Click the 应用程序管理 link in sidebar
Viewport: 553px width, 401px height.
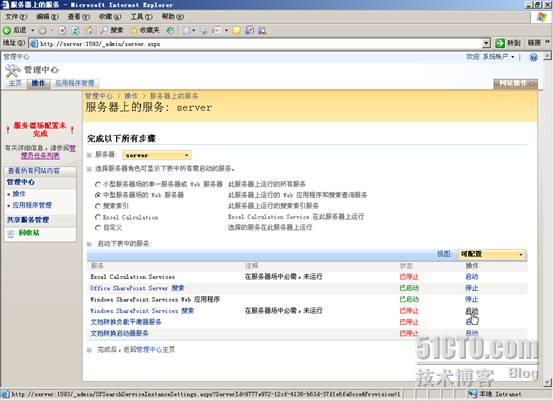pyautogui.click(x=32, y=205)
